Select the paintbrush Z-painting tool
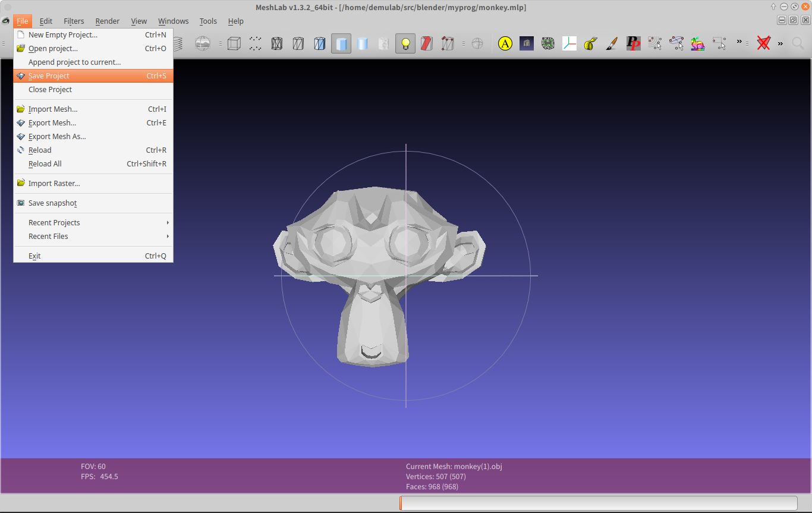This screenshot has height=513, width=812. point(612,43)
